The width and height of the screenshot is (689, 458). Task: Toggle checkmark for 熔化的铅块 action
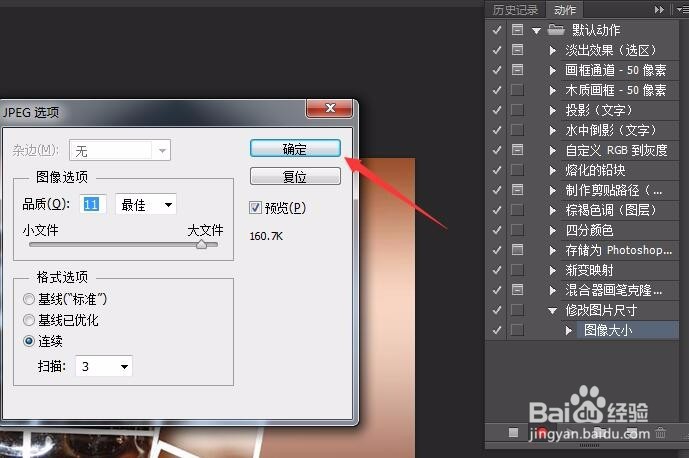(x=497, y=170)
